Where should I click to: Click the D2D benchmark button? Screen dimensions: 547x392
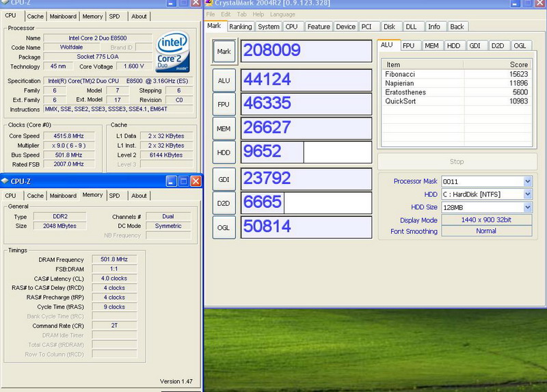coord(224,203)
